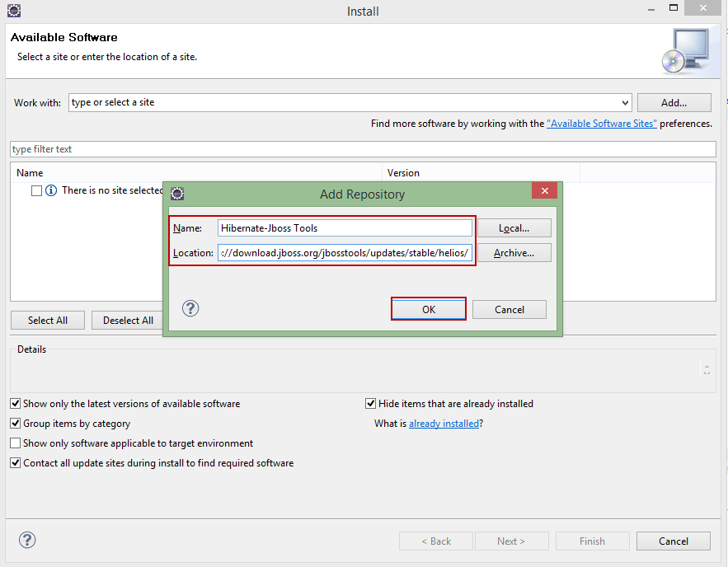Enable "Show only software applicable to target environment"
This screenshot has width=728, height=567.
pos(15,443)
